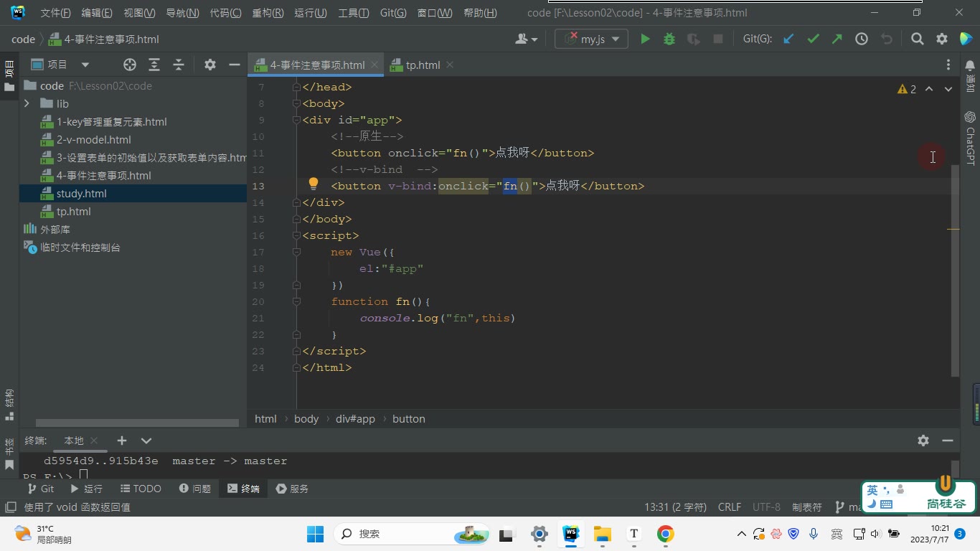980x551 pixels.
Task: Commit changes using green checkmark icon
Action: pyautogui.click(x=813, y=39)
